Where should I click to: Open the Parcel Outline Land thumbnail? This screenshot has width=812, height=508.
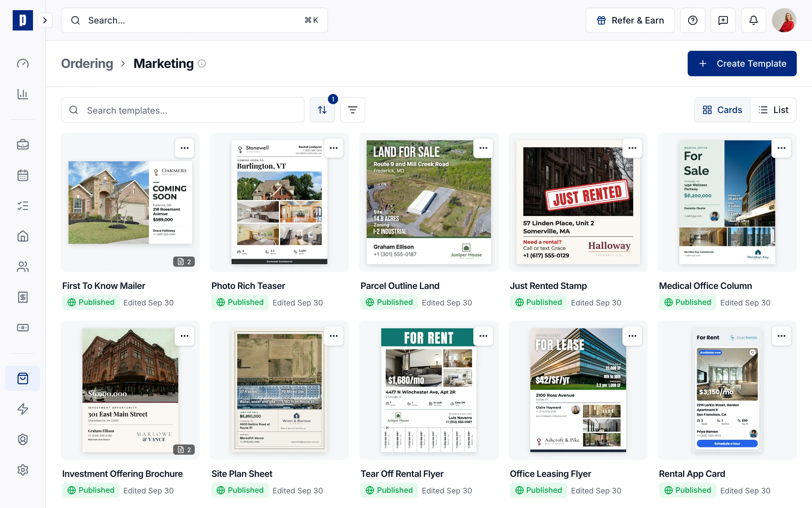click(429, 202)
